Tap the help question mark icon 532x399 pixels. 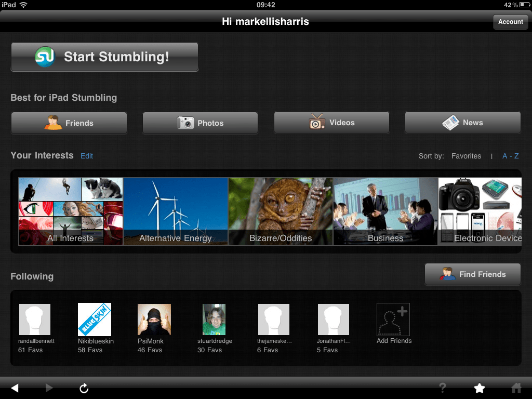tap(443, 388)
